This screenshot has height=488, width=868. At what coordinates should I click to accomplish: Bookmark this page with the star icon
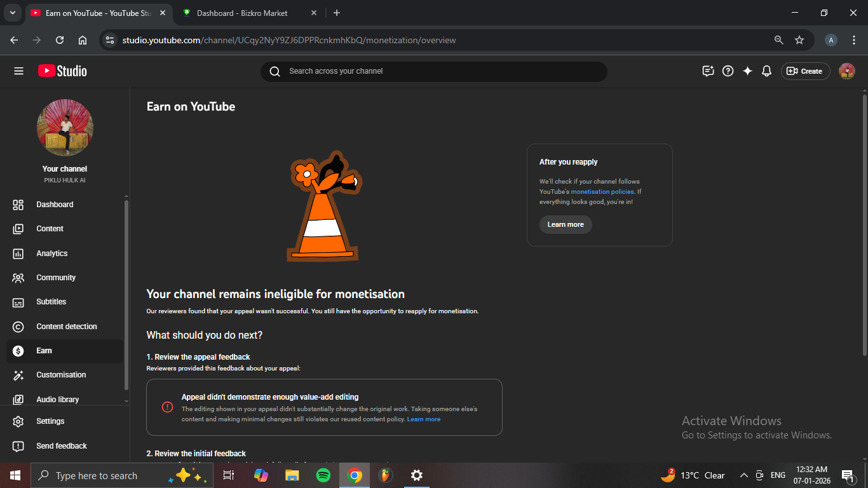(x=799, y=40)
